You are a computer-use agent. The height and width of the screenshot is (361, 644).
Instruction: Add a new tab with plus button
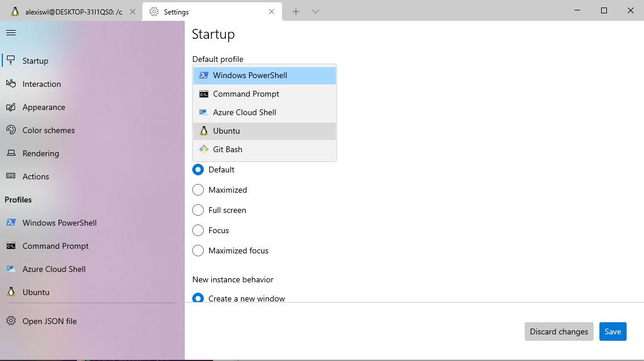coord(296,12)
